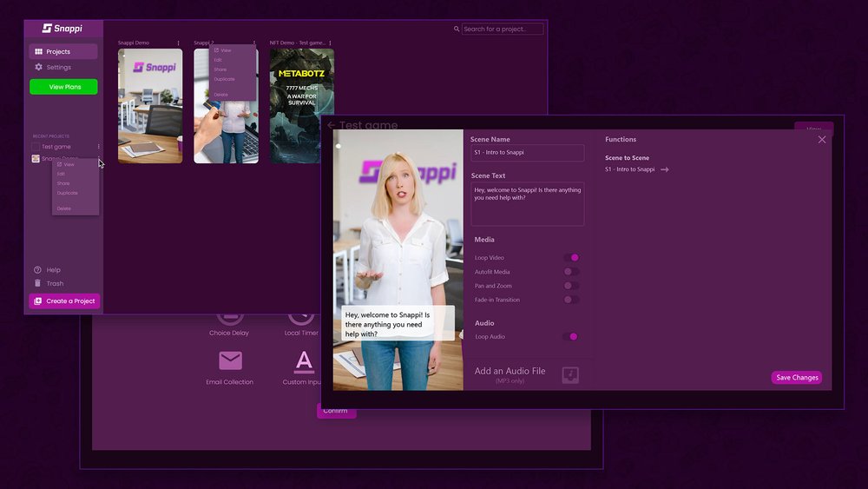Viewport: 868px width, 489px height.
Task: Toggle the Loop Audio switch
Action: pyautogui.click(x=571, y=337)
